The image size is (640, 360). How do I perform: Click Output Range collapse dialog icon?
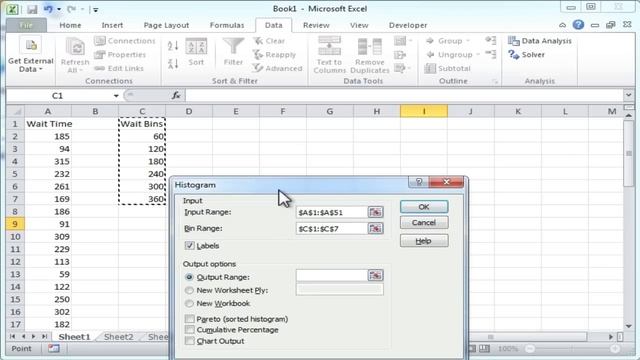click(x=375, y=276)
